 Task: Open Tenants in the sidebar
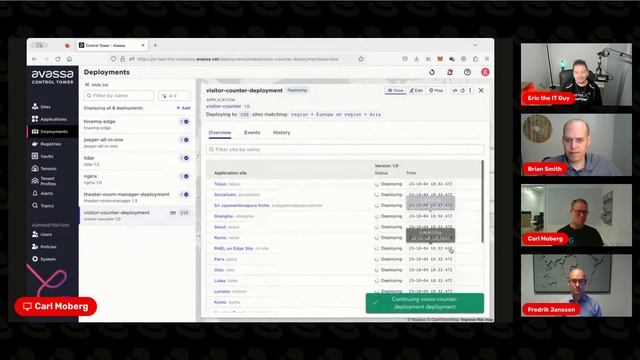pyautogui.click(x=44, y=168)
